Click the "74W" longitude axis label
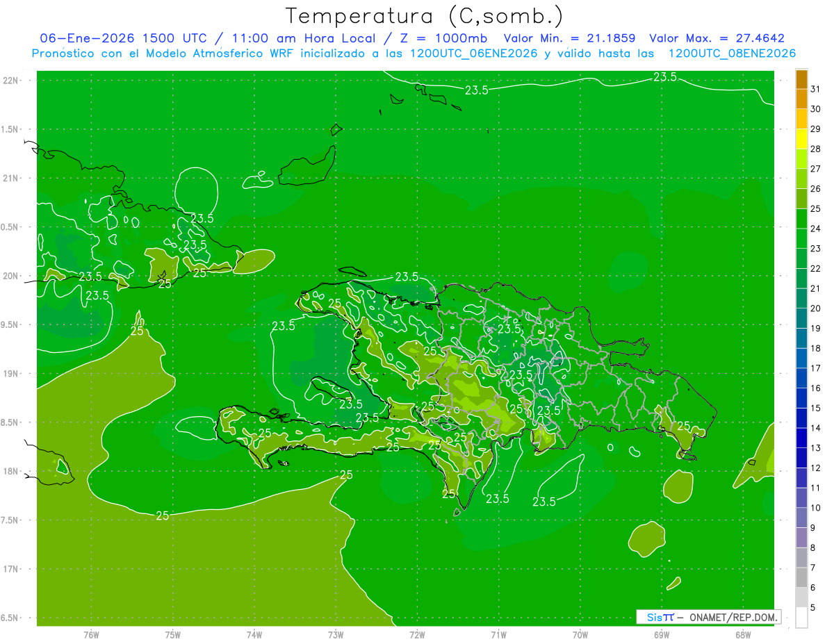This screenshot has width=834, height=644. tap(254, 634)
